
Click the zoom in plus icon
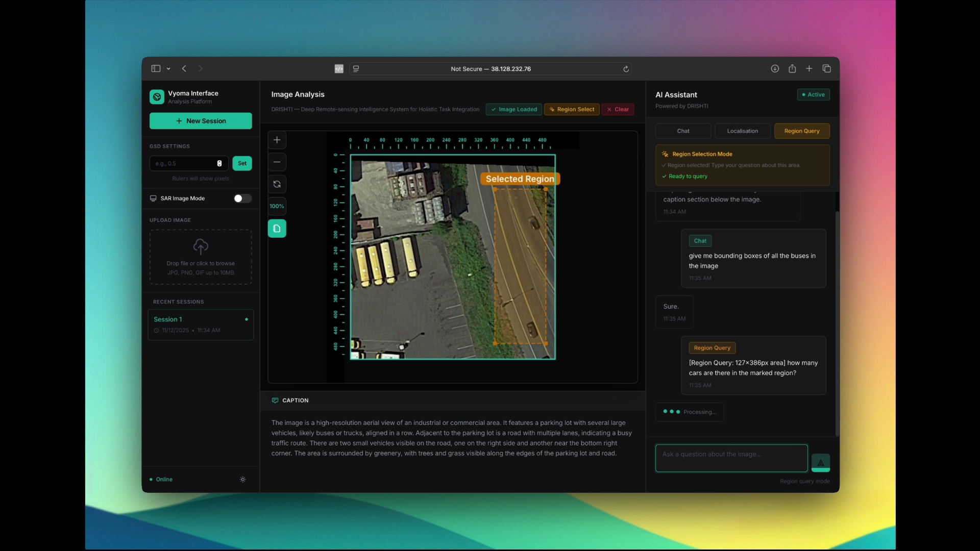[277, 140]
